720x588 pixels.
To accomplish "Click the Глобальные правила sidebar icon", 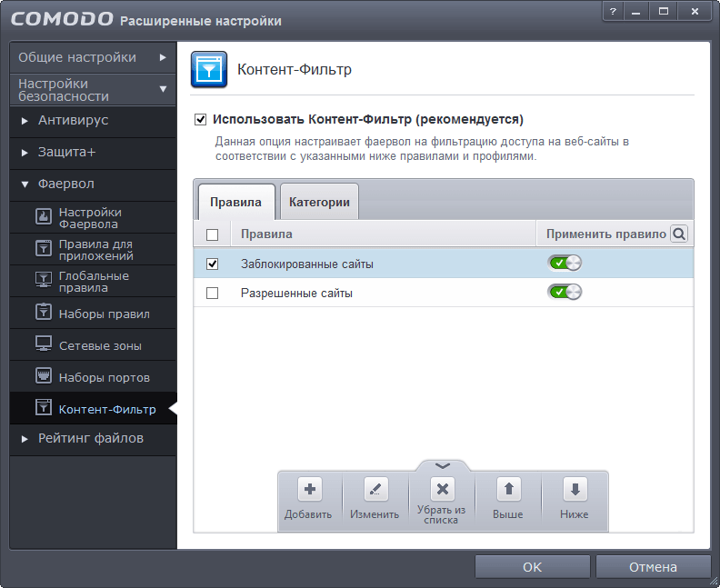I will coord(44,280).
